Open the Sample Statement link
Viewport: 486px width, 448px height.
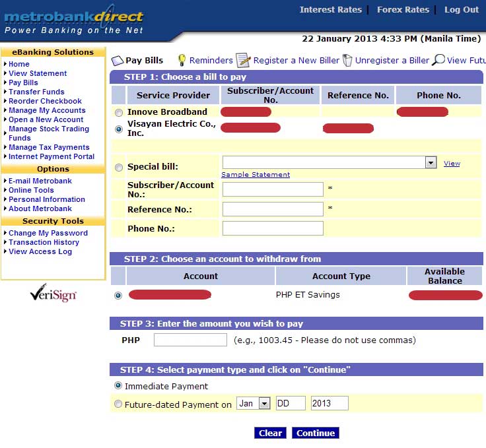pos(256,175)
